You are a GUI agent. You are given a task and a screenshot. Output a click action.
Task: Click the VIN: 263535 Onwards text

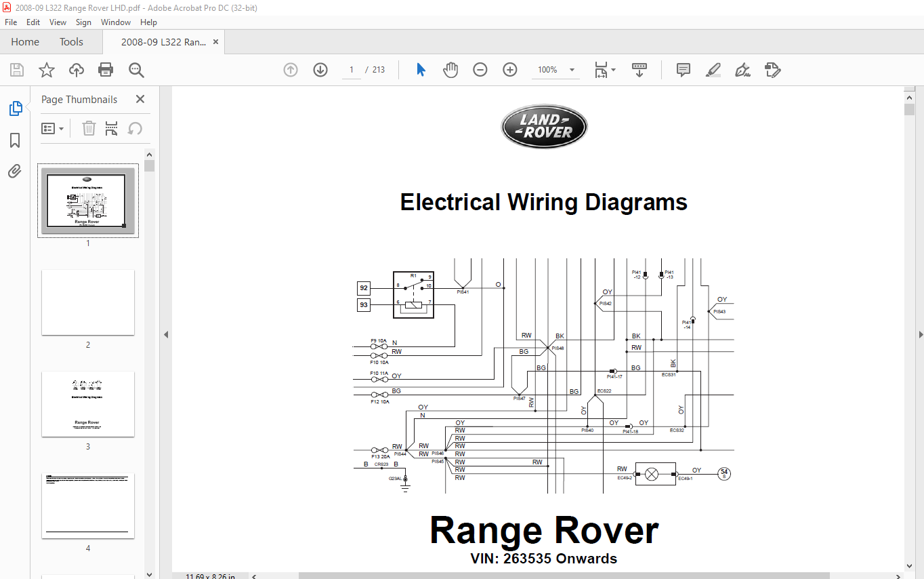coord(544,559)
